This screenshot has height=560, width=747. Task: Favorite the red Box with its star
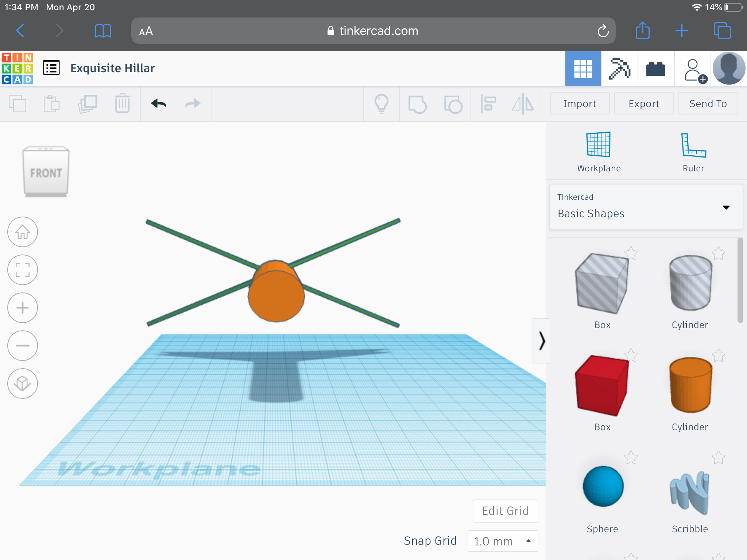pos(631,355)
